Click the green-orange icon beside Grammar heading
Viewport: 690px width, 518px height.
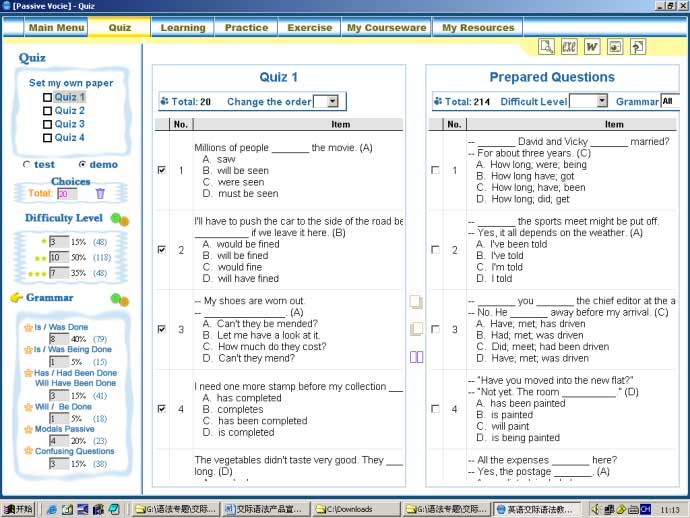tap(119, 299)
